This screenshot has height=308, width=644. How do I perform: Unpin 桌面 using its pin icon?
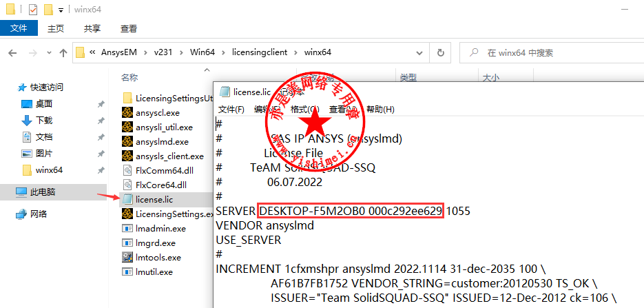click(x=101, y=104)
